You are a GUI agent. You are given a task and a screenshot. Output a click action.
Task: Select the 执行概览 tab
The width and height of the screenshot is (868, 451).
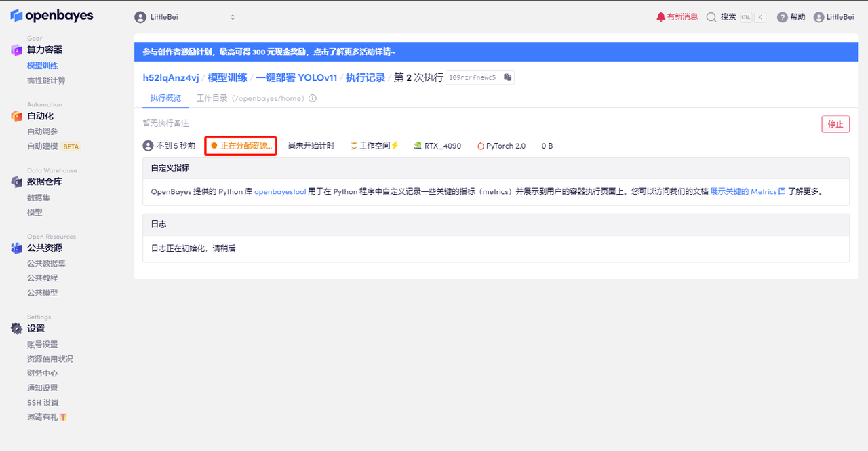pyautogui.click(x=165, y=98)
